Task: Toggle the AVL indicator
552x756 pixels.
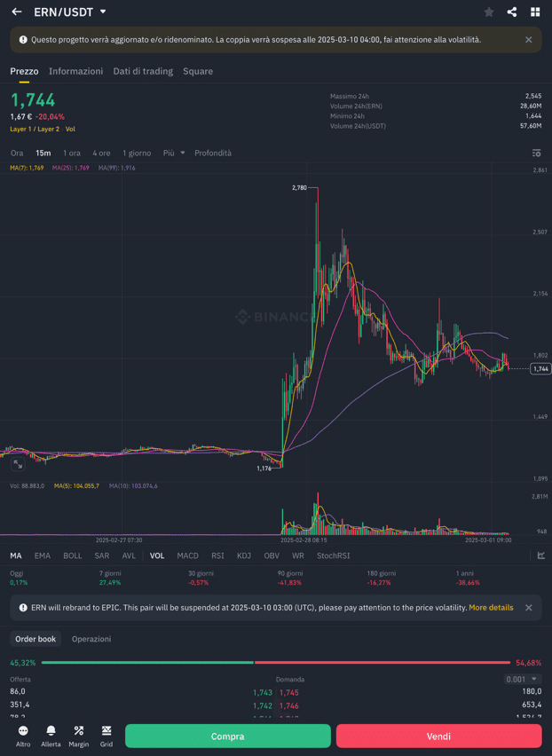Action: click(129, 555)
